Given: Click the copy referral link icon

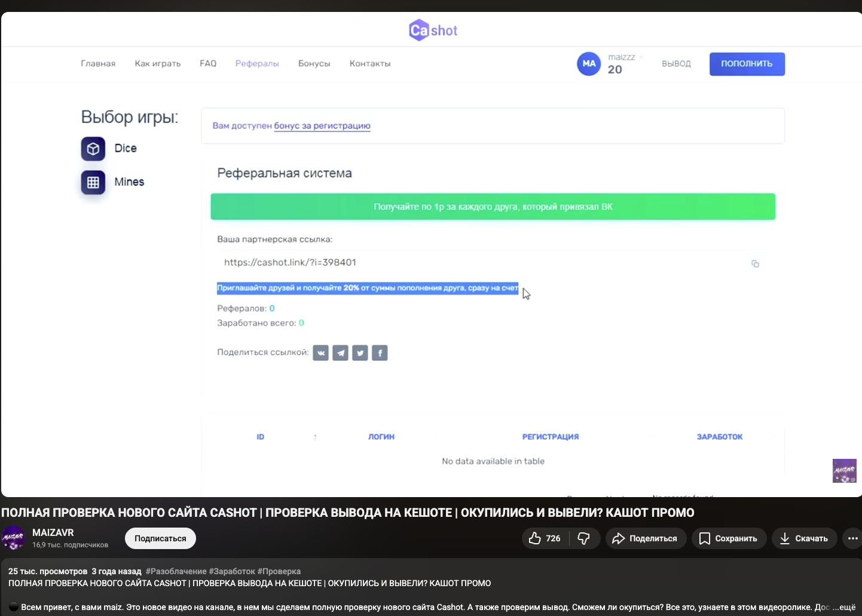Looking at the screenshot, I should 755,263.
